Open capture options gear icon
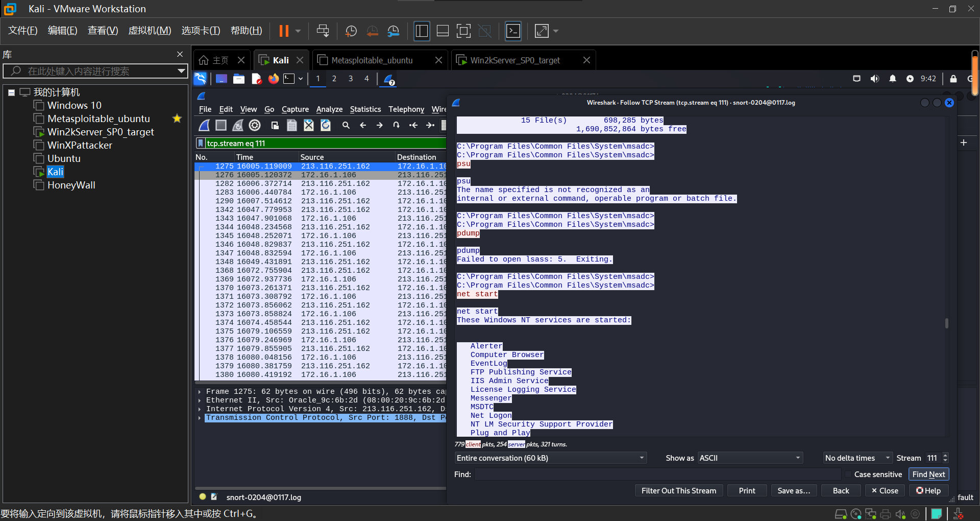This screenshot has width=980, height=521. click(x=255, y=125)
